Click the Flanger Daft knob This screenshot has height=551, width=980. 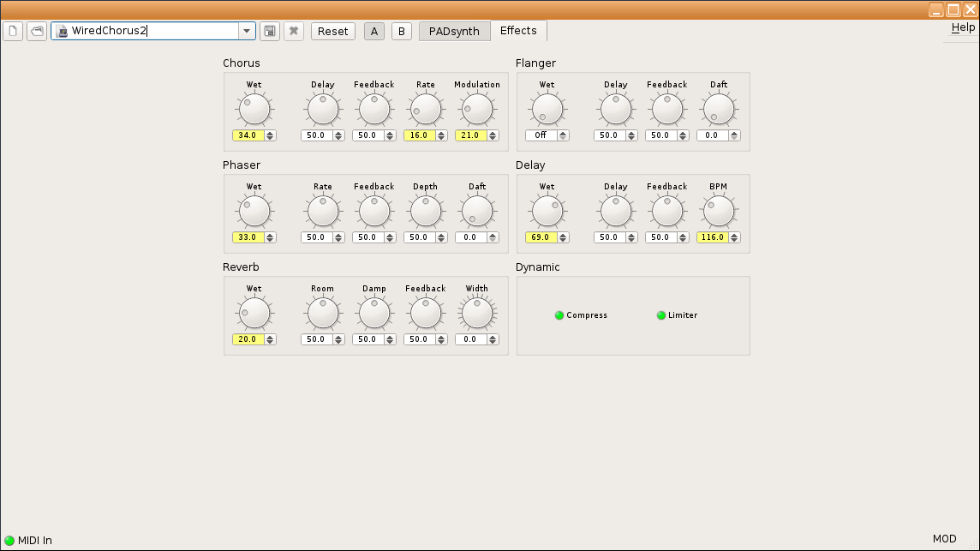(x=719, y=110)
